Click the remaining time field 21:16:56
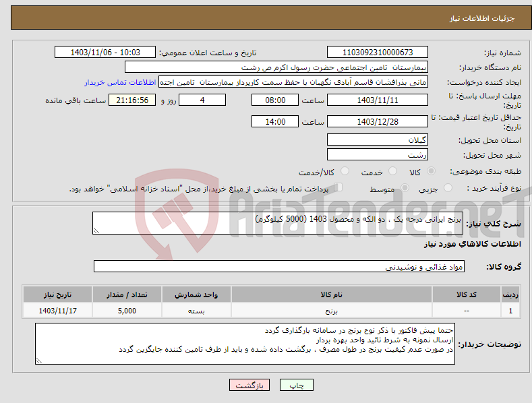 [132, 100]
